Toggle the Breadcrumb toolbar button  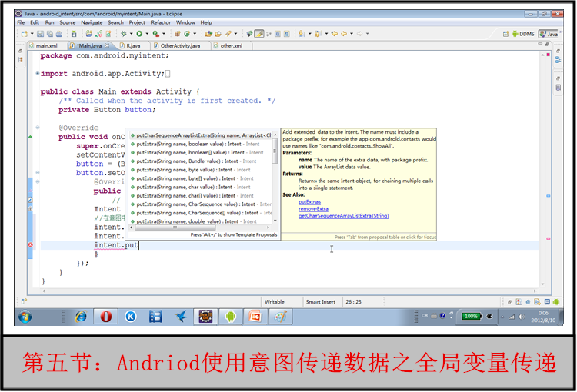click(250, 34)
